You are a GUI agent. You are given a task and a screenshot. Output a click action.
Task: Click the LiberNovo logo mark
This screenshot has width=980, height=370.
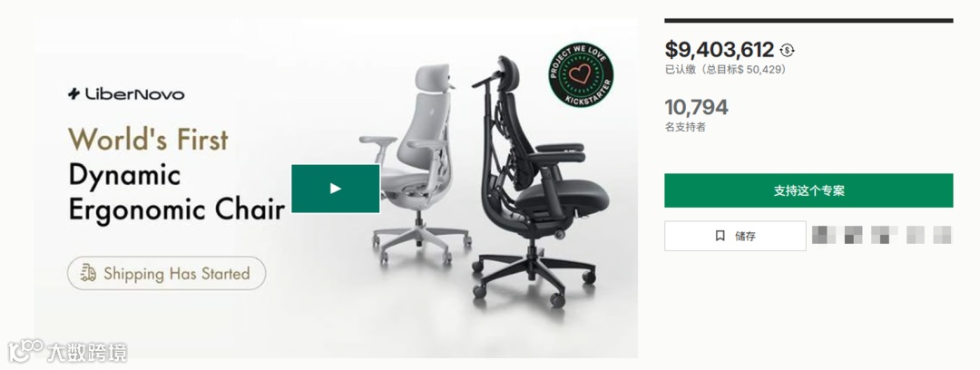point(73,94)
